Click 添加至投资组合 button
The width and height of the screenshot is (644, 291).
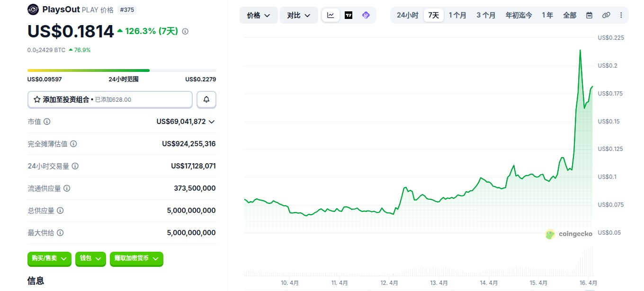click(110, 99)
